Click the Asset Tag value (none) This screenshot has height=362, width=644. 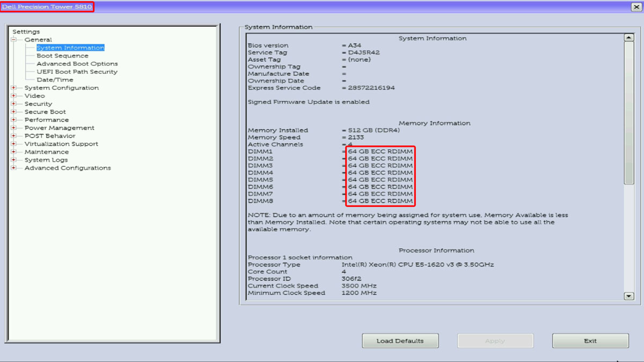[359, 60]
